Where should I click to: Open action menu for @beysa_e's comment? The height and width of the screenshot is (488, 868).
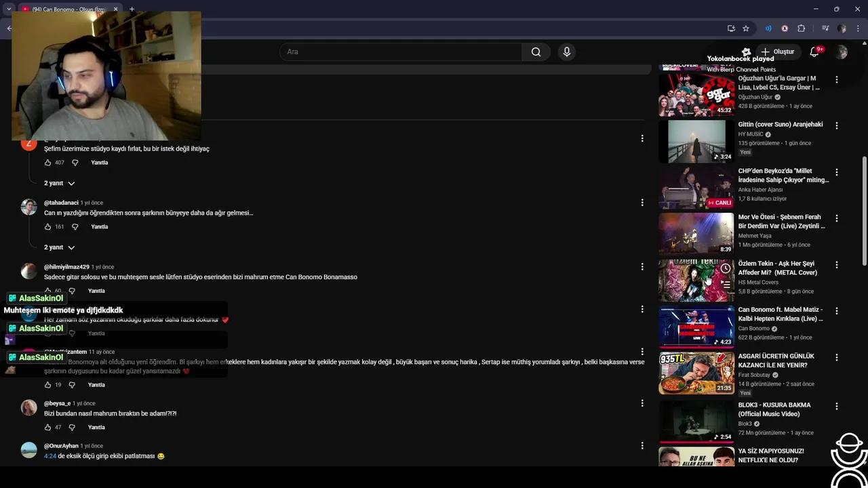point(642,403)
